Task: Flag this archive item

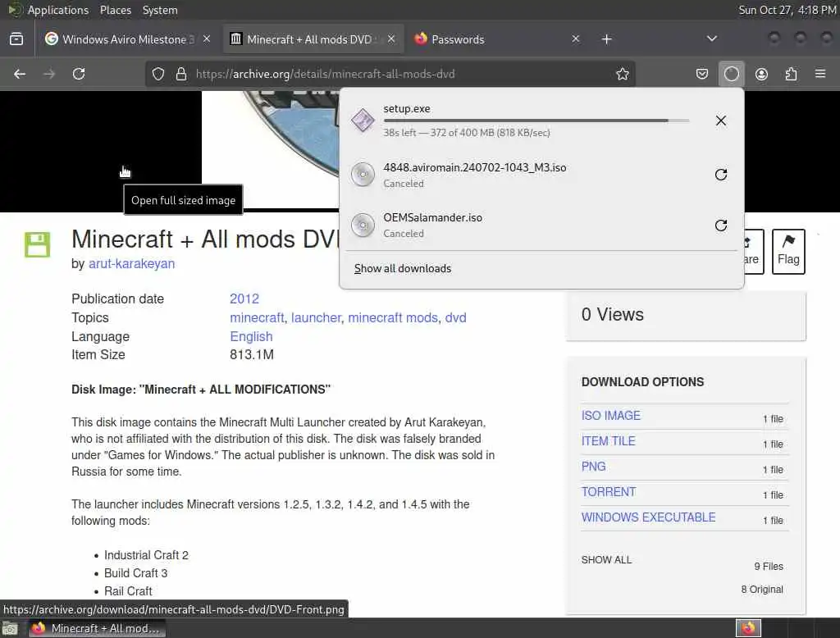Action: pyautogui.click(x=788, y=252)
